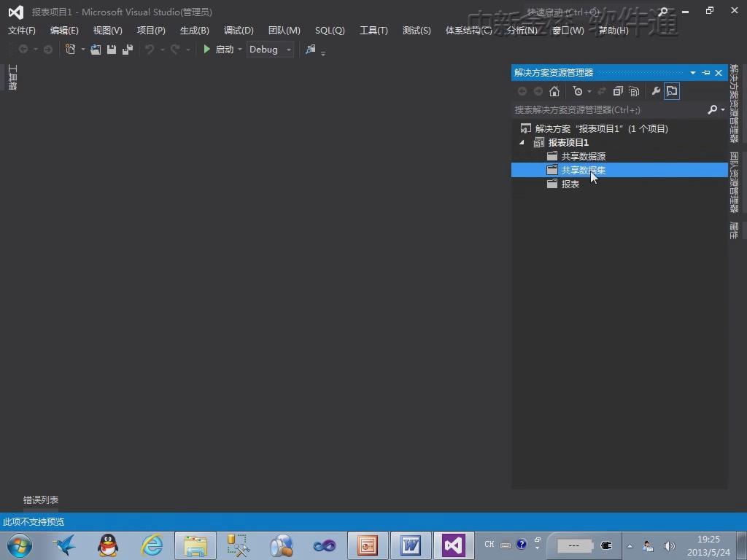747x560 pixels.
Task: Click the Save All toolbar icon
Action: (127, 49)
